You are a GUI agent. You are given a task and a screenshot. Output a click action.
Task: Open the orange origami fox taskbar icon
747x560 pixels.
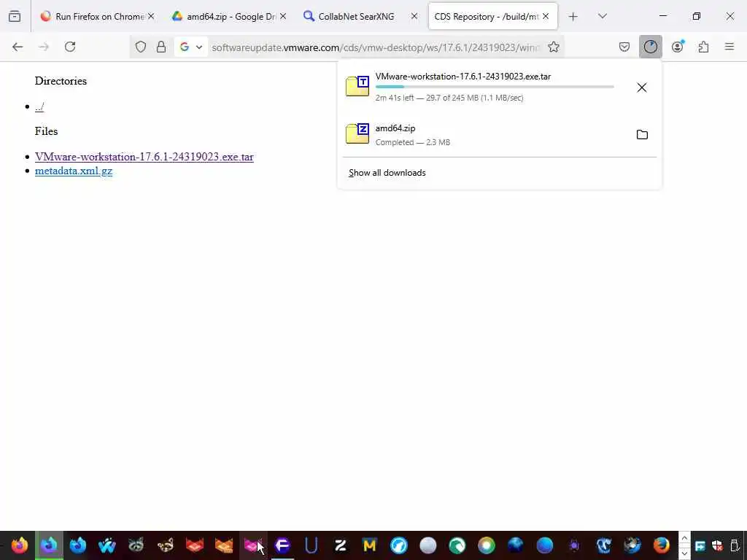pos(224,545)
